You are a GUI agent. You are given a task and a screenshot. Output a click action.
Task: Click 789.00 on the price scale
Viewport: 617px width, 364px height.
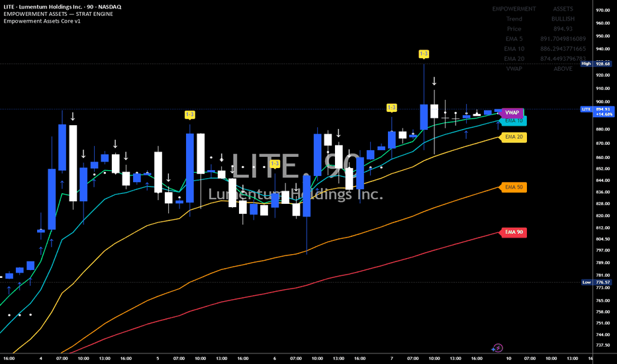603,263
